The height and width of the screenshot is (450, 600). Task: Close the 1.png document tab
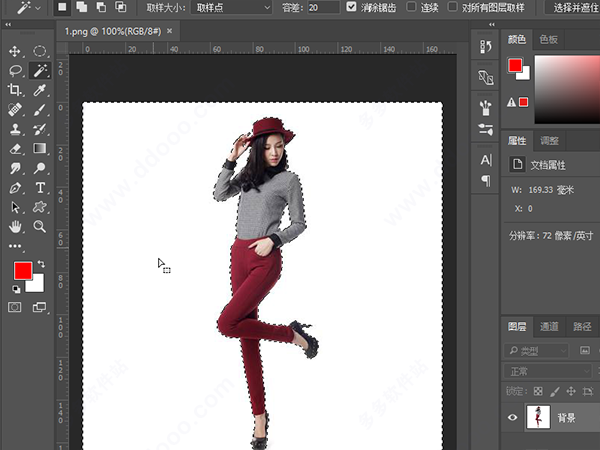tap(169, 31)
